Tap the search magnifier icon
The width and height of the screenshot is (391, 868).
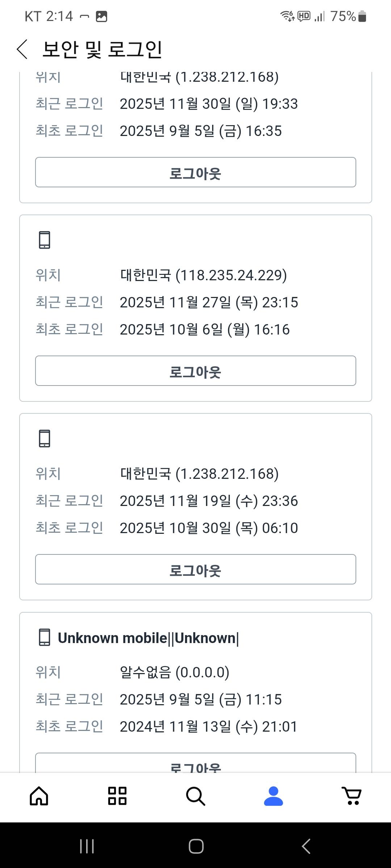(195, 796)
